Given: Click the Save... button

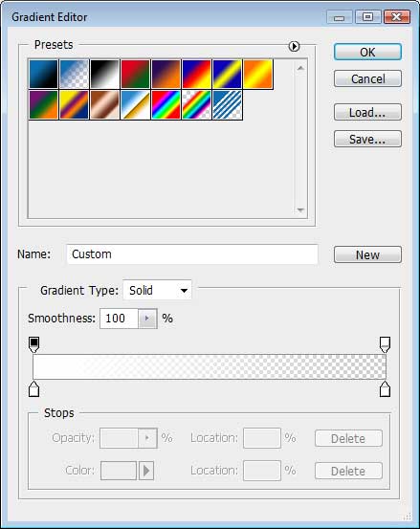Looking at the screenshot, I should pyautogui.click(x=367, y=139).
